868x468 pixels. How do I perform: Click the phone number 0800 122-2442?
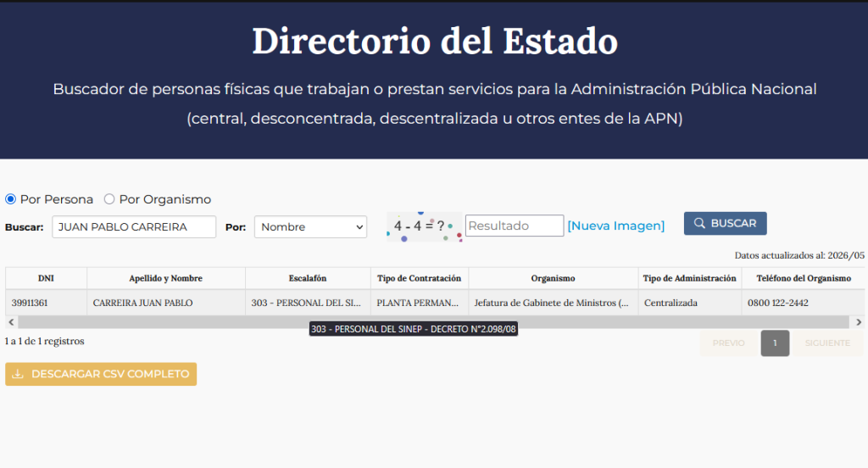778,303
